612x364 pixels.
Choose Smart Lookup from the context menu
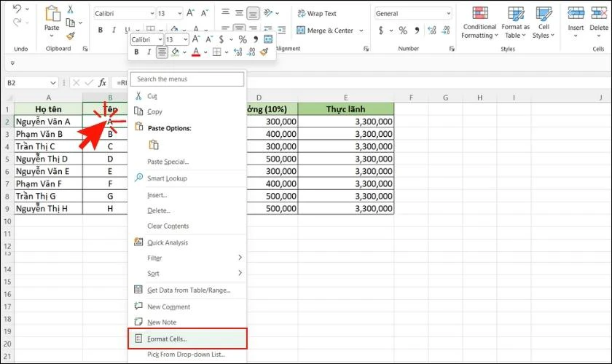point(188,178)
